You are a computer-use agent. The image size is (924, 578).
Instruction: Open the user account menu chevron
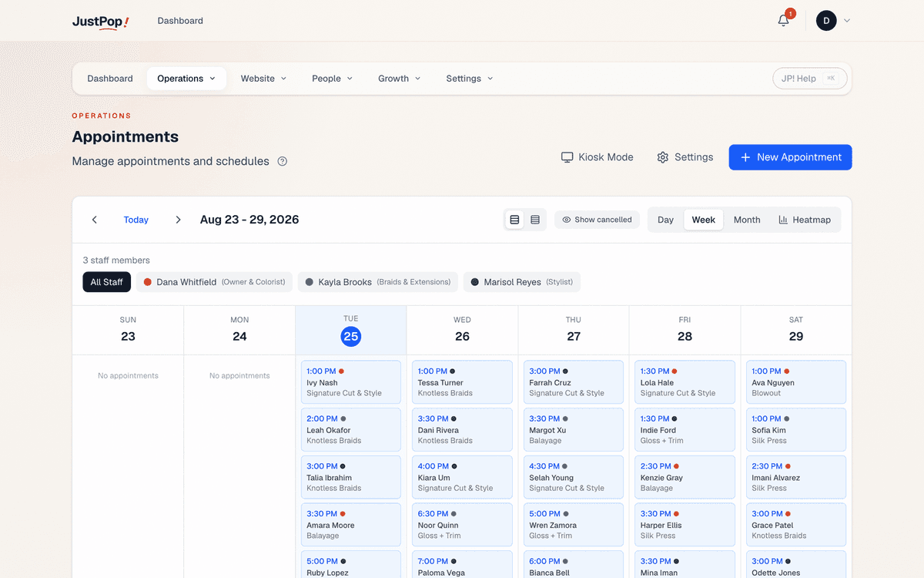[847, 21]
